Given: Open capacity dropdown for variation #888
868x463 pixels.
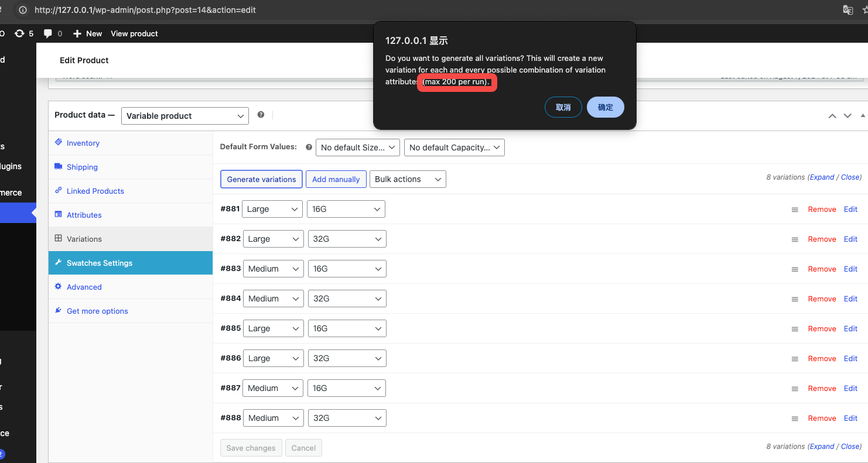Looking at the screenshot, I should coord(347,418).
